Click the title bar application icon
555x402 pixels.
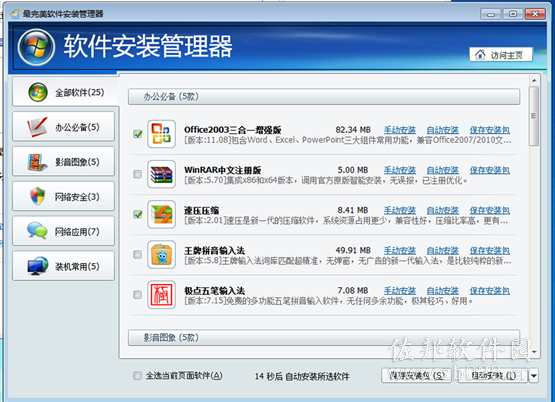tap(15, 13)
